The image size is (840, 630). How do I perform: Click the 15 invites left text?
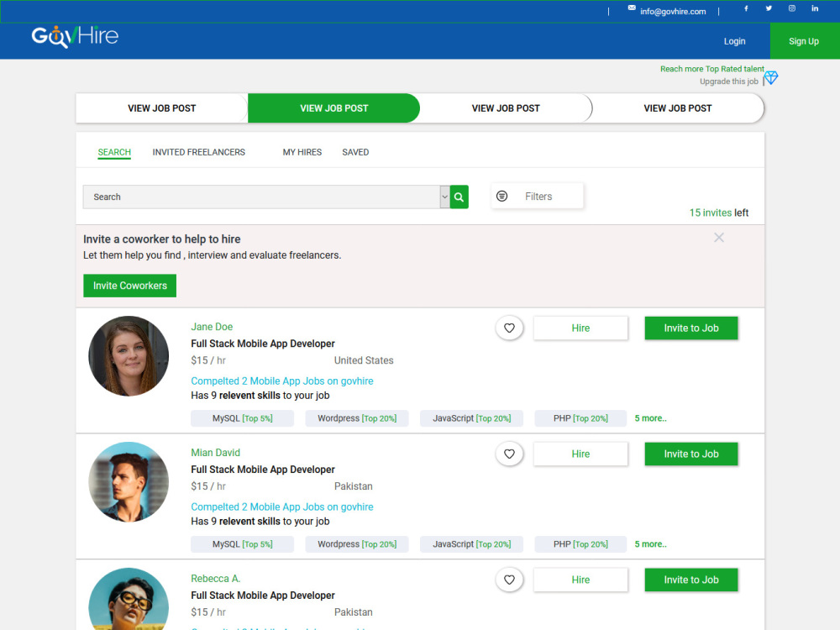(718, 213)
